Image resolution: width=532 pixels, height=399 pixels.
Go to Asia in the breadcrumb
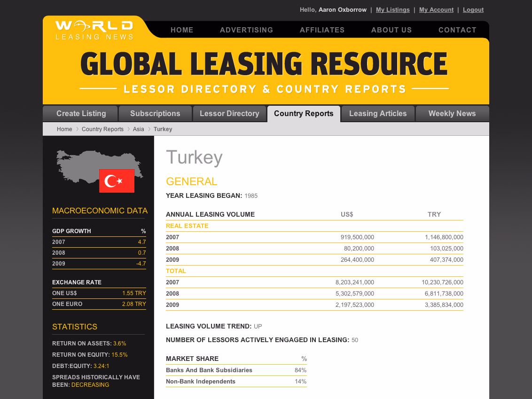click(x=139, y=129)
